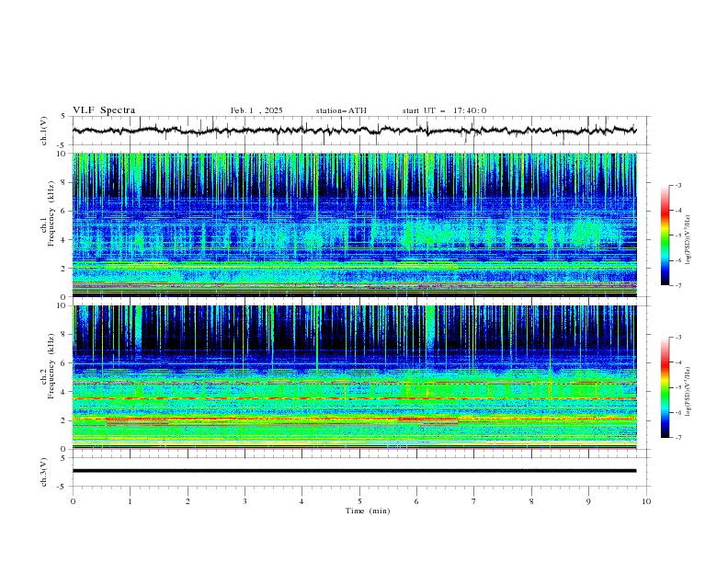Click time axis end label "10"
Screen dimensions: 728x563
[646, 501]
